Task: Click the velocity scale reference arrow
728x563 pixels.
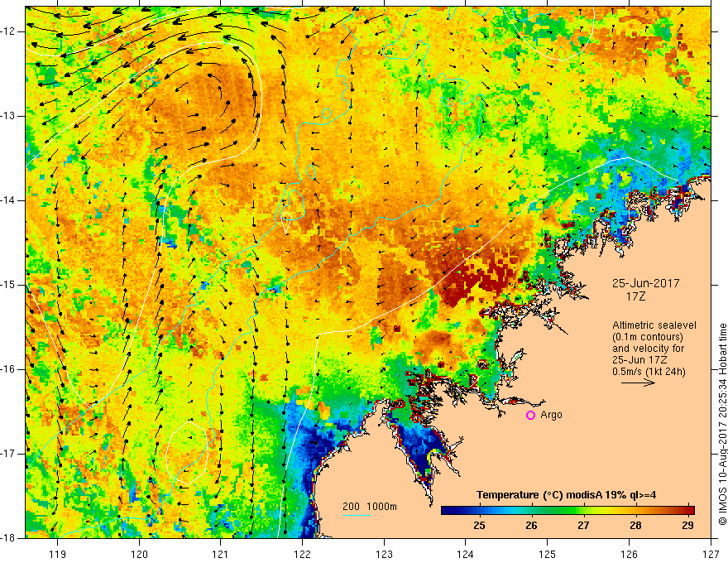Action: coord(638,383)
